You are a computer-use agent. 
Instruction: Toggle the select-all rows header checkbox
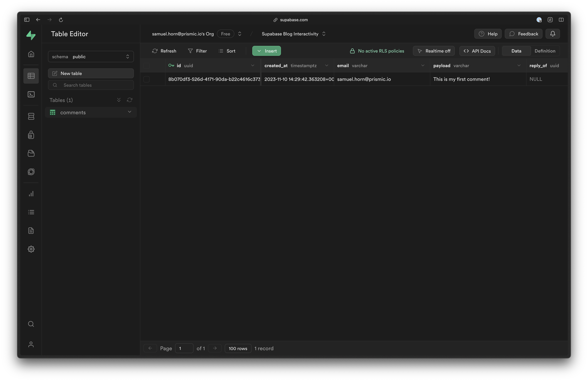tap(146, 65)
